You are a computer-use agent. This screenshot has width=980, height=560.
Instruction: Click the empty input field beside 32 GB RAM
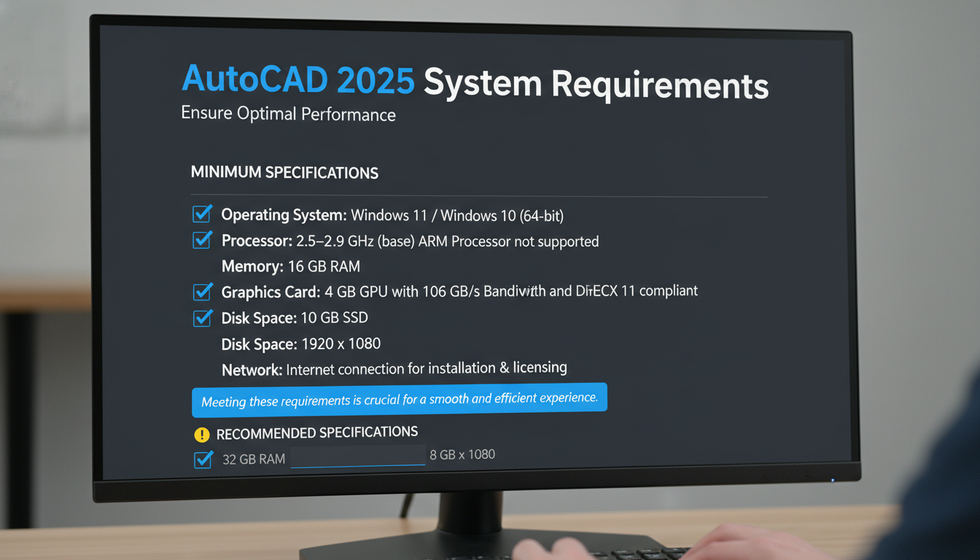coord(358,455)
